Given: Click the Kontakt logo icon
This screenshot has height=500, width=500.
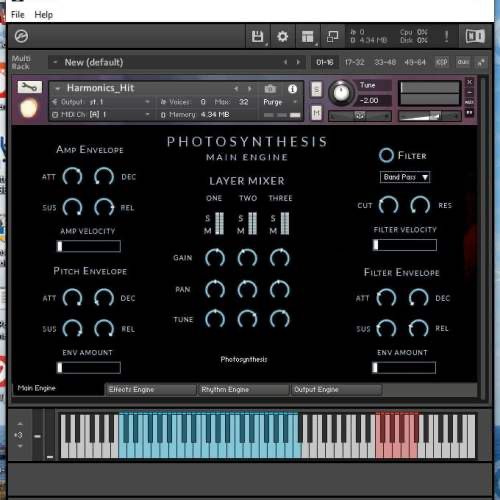Looking at the screenshot, I should click(x=21, y=36).
